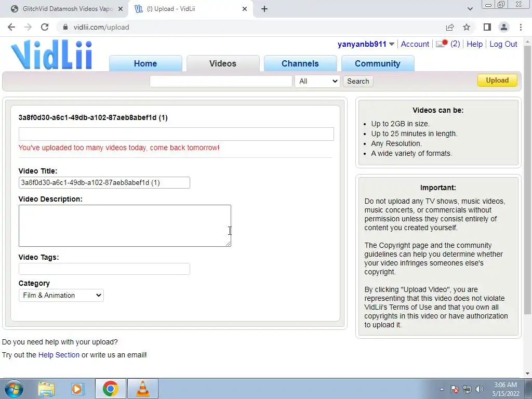The image size is (532, 399).
Task: Open the Help link in header
Action: point(474,44)
